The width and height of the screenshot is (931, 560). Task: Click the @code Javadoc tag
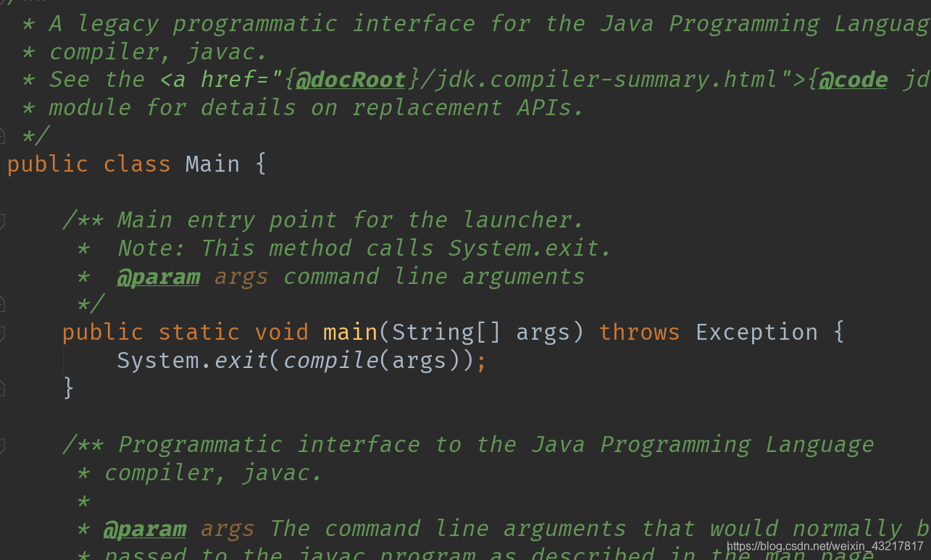point(853,79)
